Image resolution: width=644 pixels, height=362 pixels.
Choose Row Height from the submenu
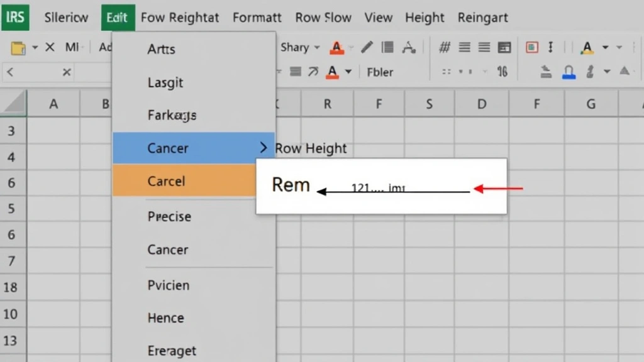(x=311, y=148)
